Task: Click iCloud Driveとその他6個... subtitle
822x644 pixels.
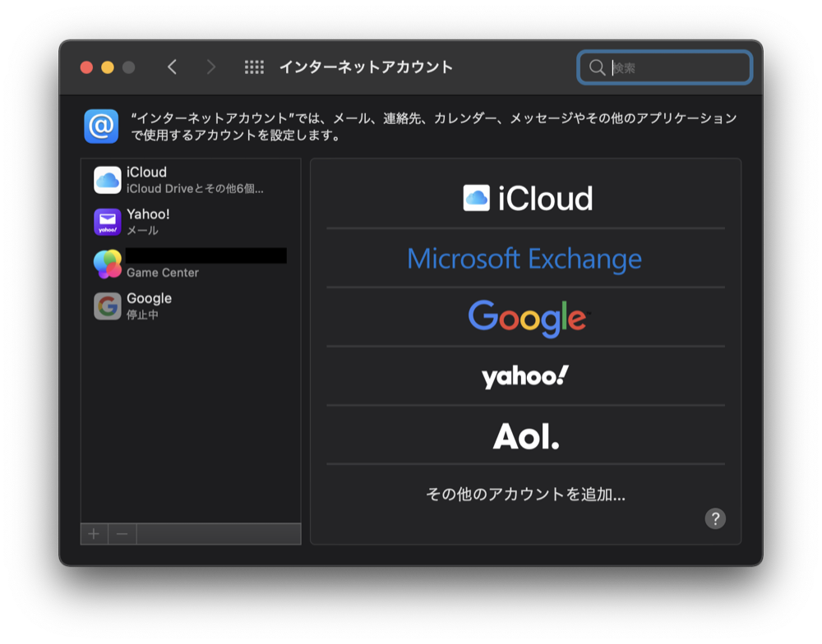Action: pyautogui.click(x=195, y=189)
